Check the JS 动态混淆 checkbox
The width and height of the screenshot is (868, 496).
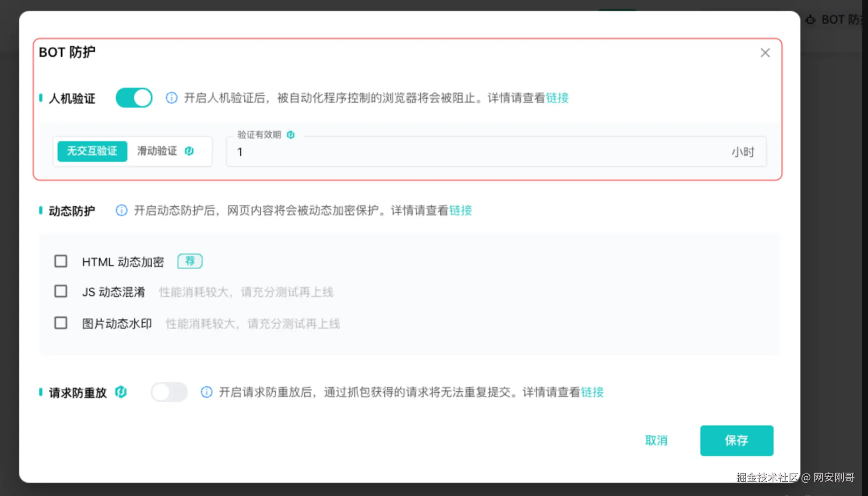(61, 291)
